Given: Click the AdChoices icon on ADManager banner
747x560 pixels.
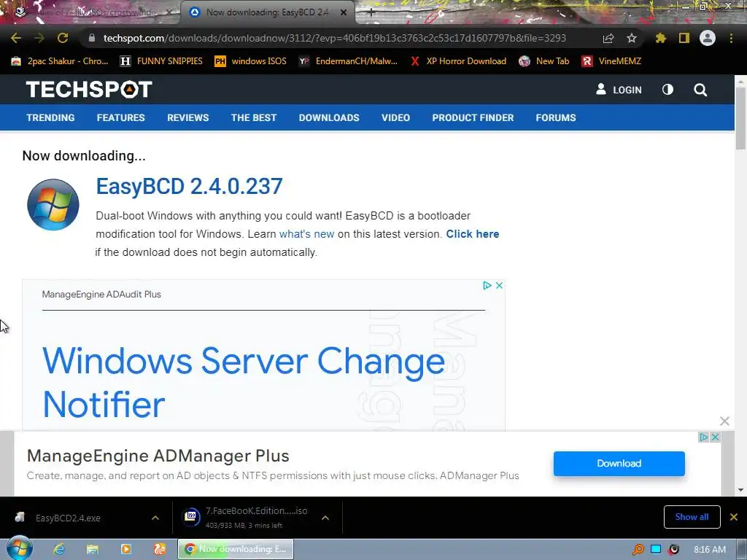Looking at the screenshot, I should click(x=704, y=437).
